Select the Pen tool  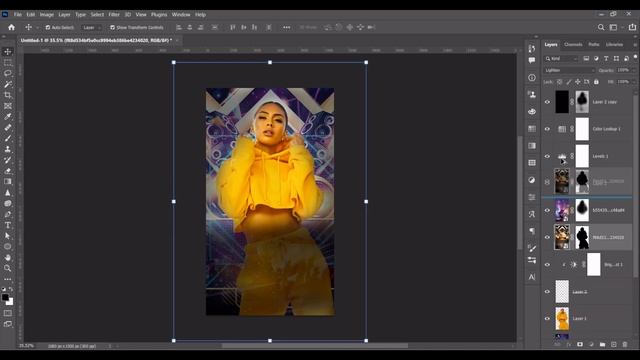coord(8,214)
